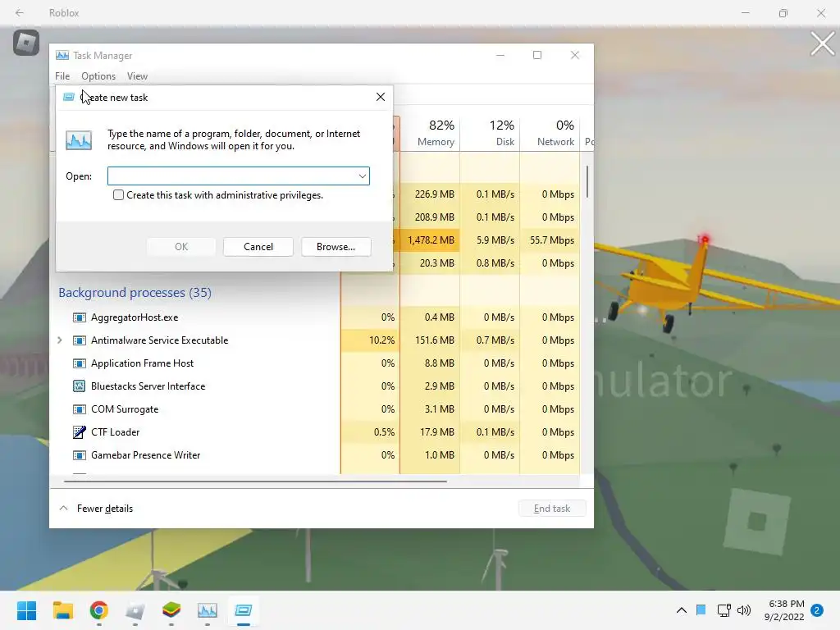Sort by the Disk column header
Viewport: 840px width, 630px height.
click(x=490, y=134)
